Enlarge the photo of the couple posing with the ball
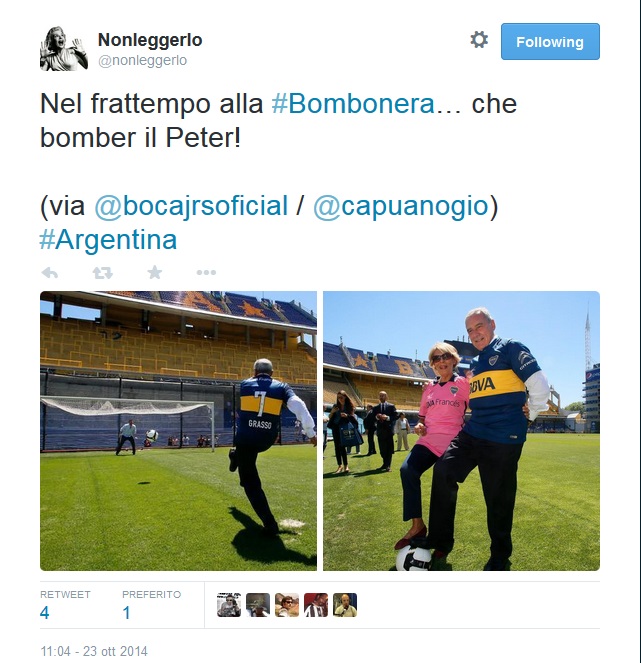 461,431
